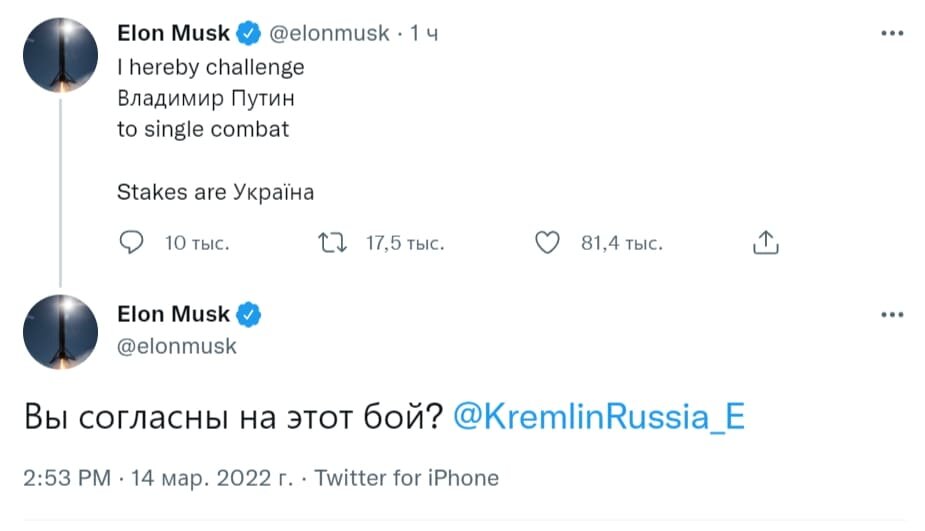Click verified badge on the second tweet
Screen dimensions: 925x531
[x=248, y=315]
